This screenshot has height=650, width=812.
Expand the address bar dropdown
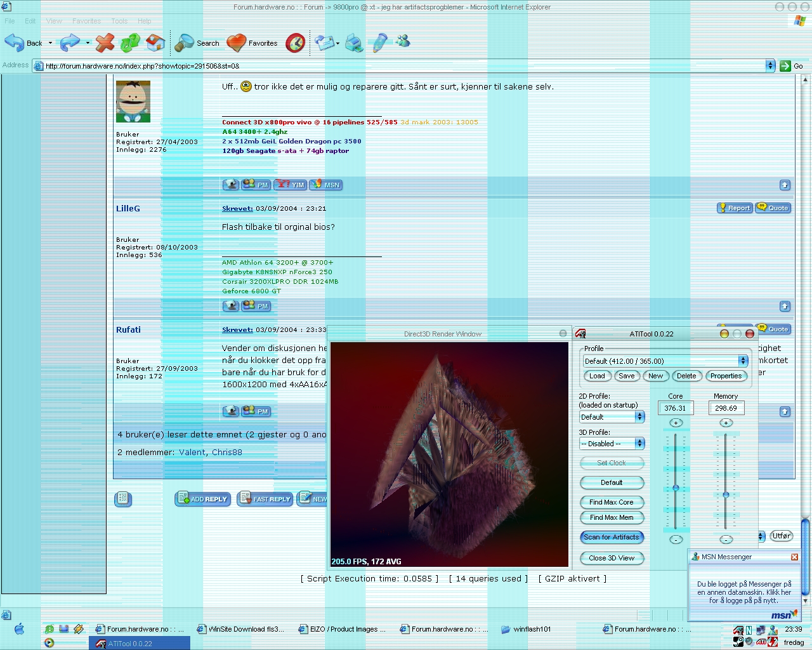pyautogui.click(x=770, y=65)
